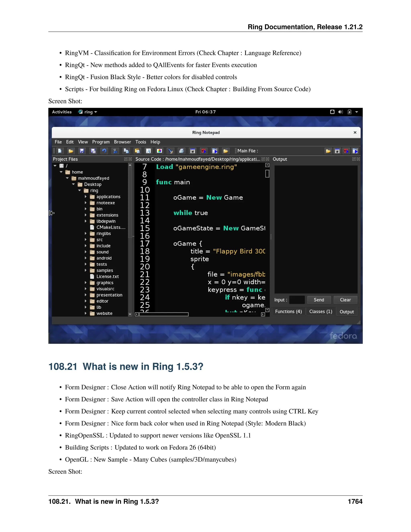Click the New file toolbar icon
The image size is (411, 532).
click(60, 151)
